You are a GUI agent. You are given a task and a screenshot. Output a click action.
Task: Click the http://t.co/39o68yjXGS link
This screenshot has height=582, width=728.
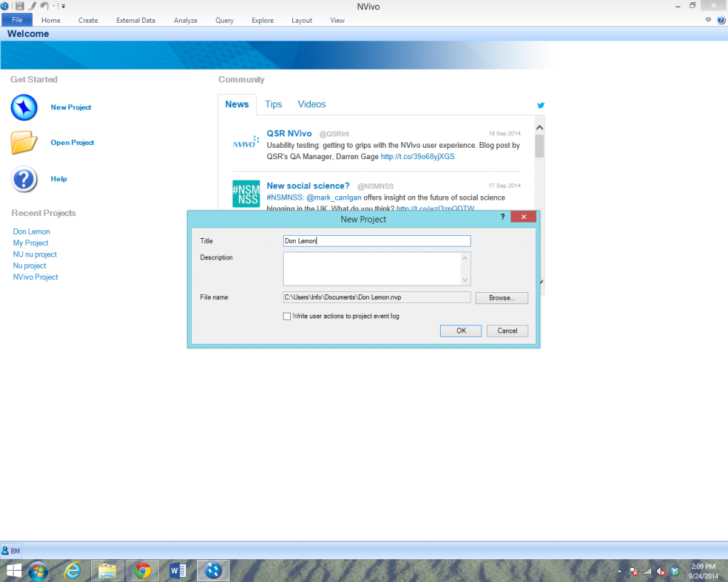417,157
